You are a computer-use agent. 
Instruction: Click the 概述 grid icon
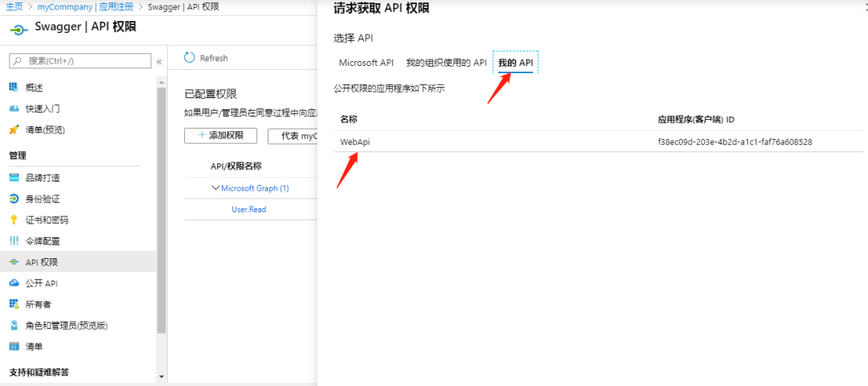coord(14,87)
